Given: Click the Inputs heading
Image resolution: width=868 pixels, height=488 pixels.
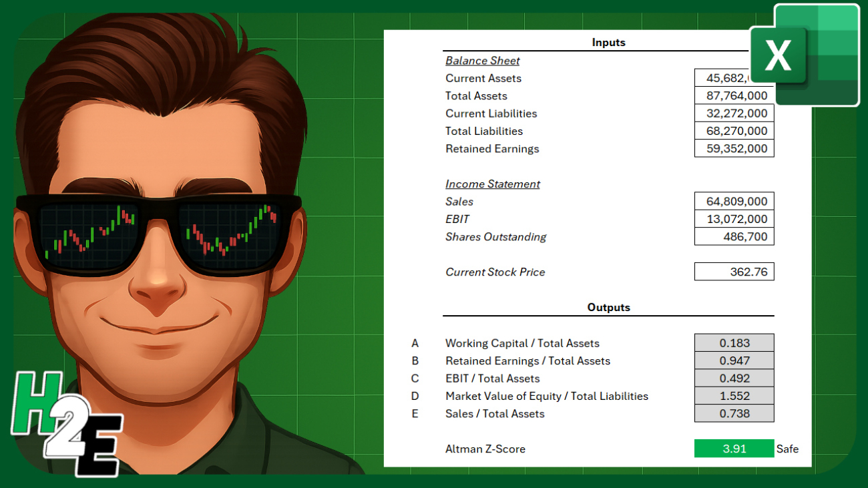Looking at the screenshot, I should point(608,42).
